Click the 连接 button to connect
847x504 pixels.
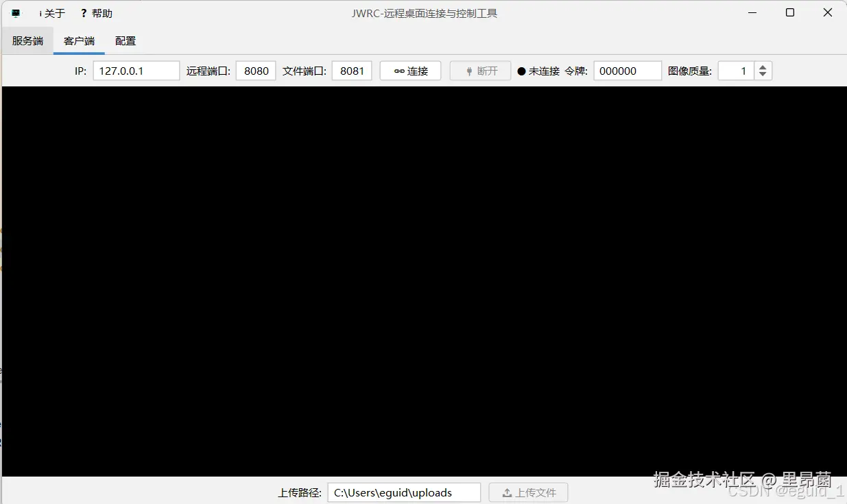click(410, 70)
